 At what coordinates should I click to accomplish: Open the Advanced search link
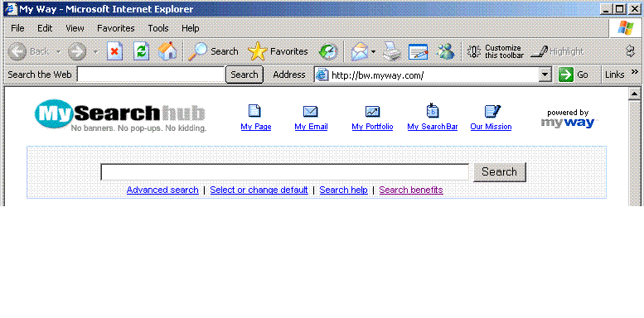(x=162, y=190)
